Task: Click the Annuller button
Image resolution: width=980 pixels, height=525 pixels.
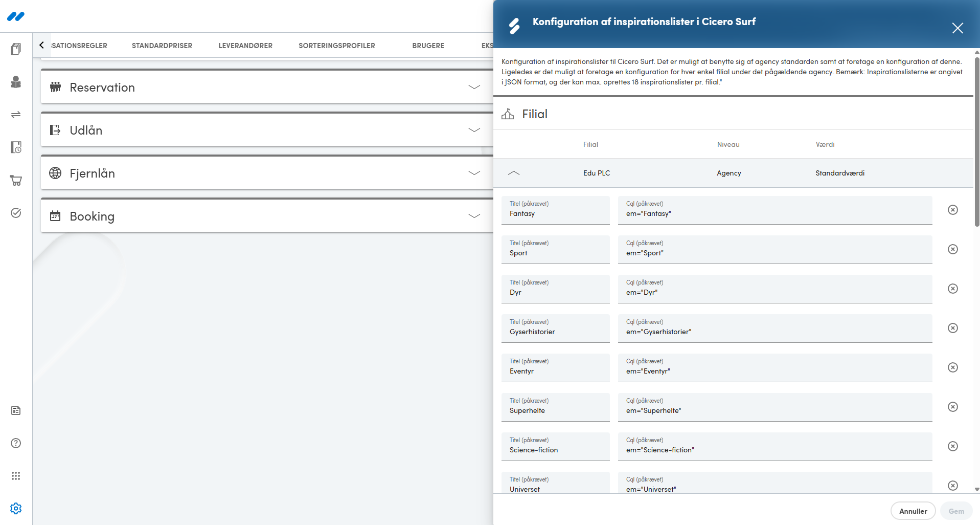Action: point(913,511)
